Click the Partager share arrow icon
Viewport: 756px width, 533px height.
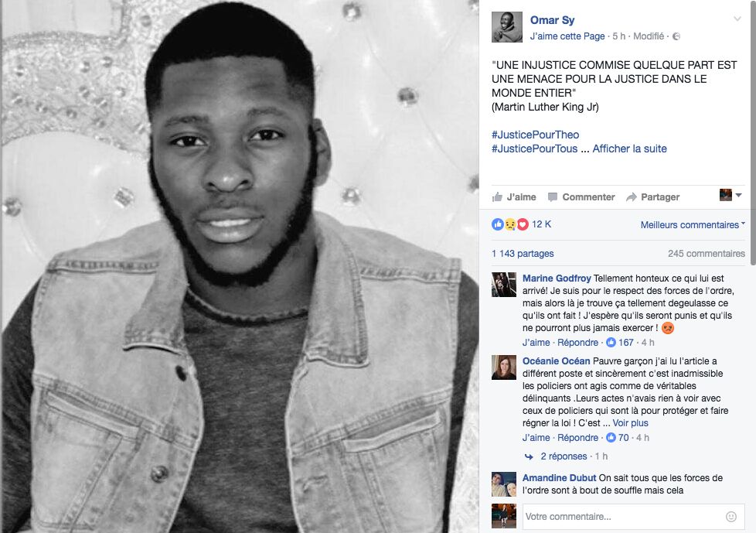pos(631,196)
